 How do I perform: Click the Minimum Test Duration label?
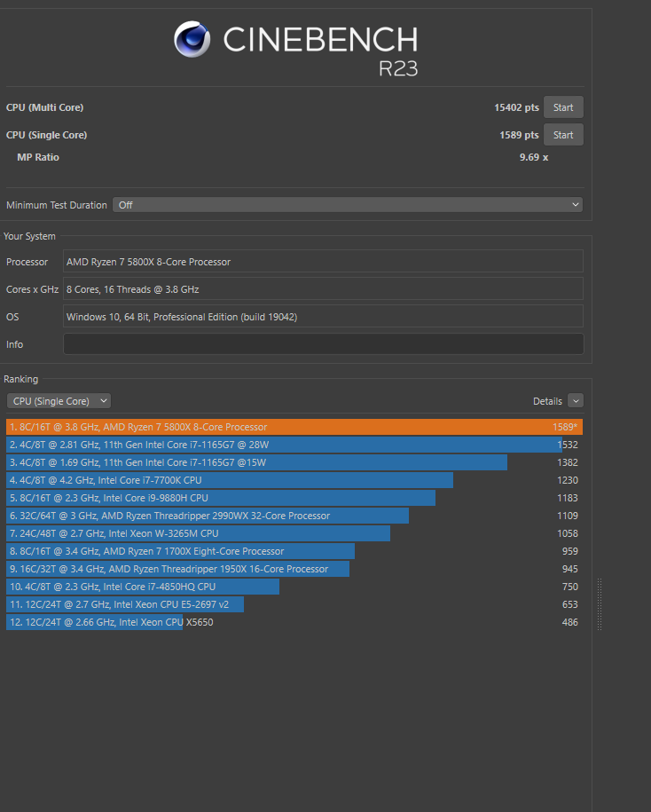57,205
